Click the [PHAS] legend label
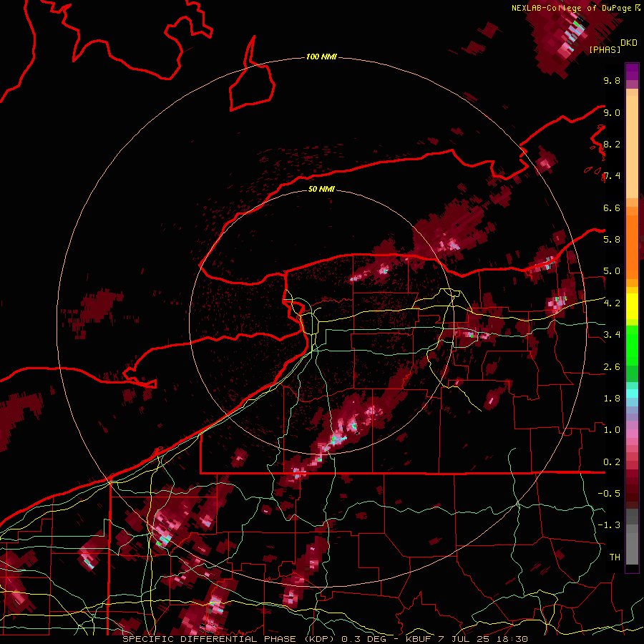 (x=605, y=49)
